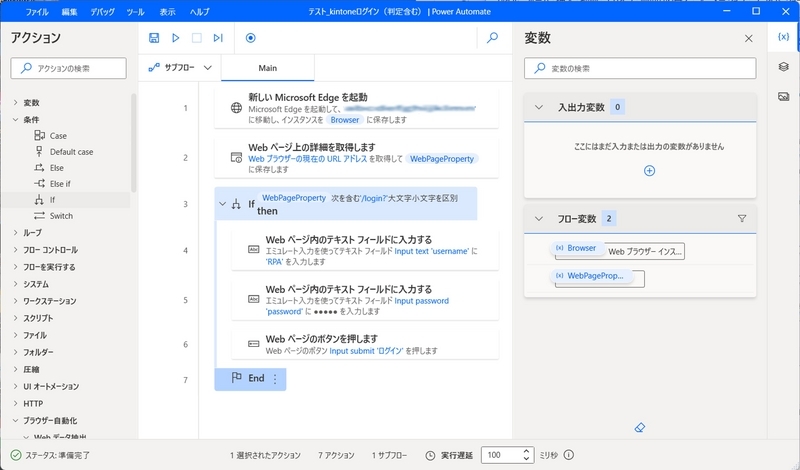Select the WebPageProp... flow variable
The image size is (800, 470).
pyautogui.click(x=591, y=276)
